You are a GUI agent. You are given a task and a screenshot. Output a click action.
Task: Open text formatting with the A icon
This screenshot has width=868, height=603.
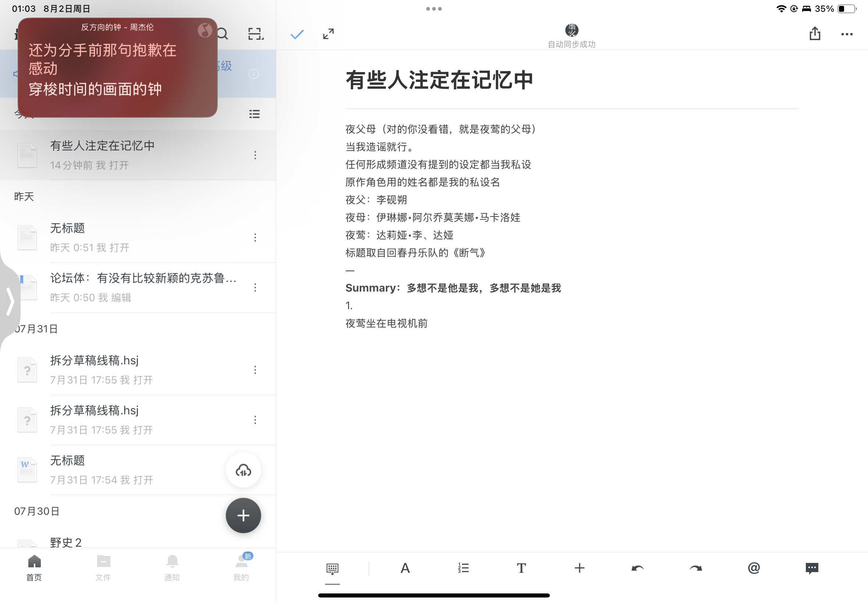tap(405, 568)
